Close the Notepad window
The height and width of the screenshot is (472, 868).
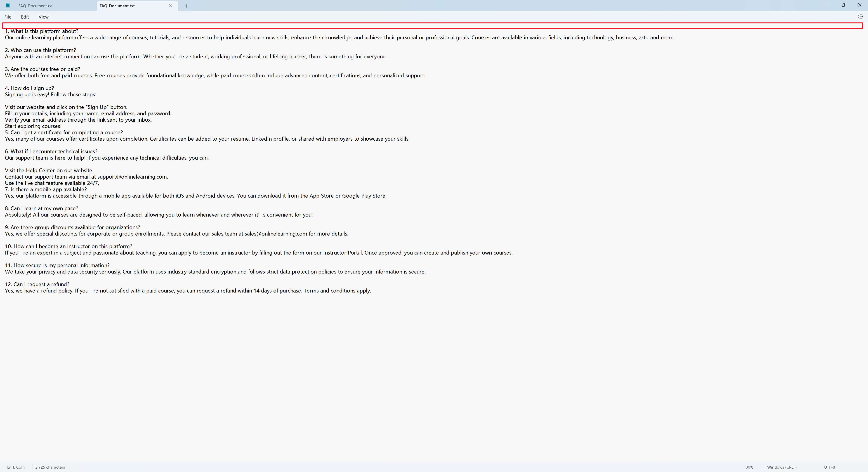tap(859, 5)
